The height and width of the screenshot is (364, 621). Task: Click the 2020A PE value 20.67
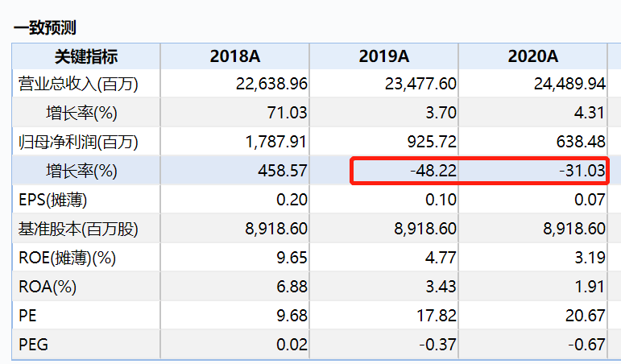586,316
